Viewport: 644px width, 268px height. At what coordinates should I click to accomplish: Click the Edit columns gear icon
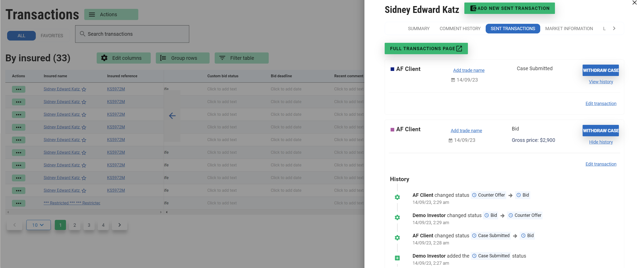(x=104, y=58)
